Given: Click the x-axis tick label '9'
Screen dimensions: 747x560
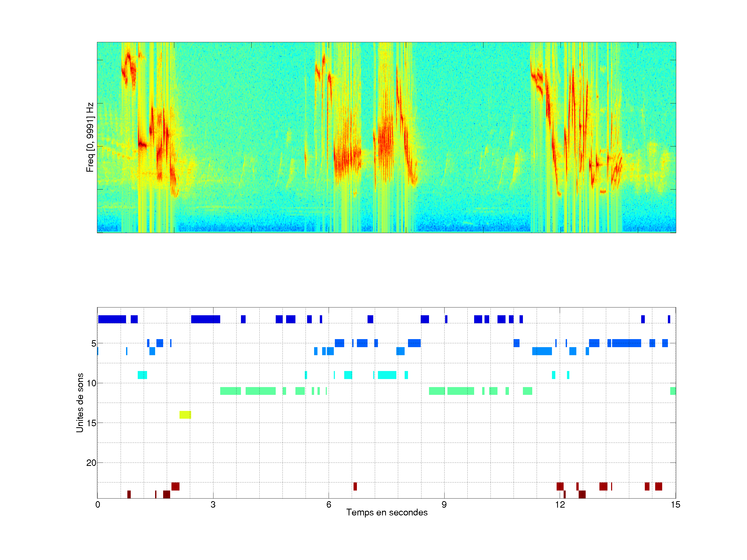Looking at the screenshot, I should [x=444, y=505].
